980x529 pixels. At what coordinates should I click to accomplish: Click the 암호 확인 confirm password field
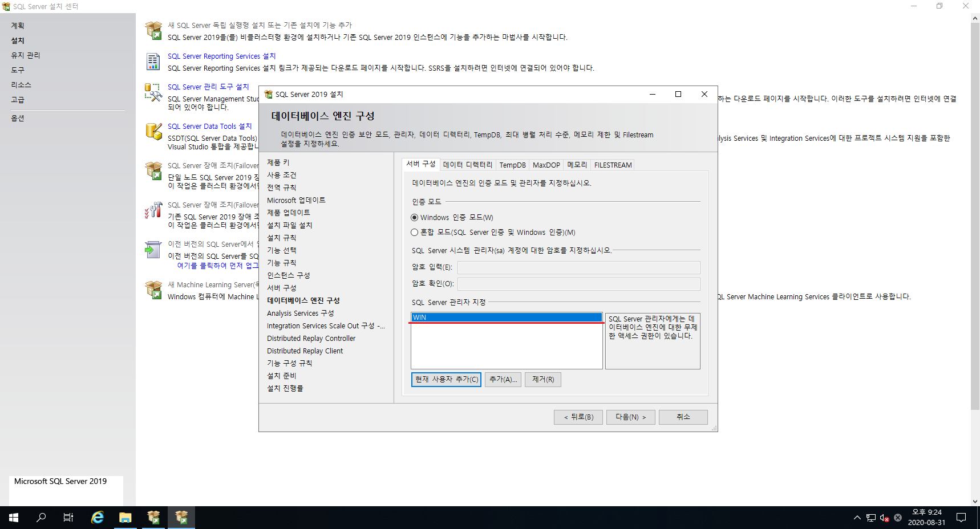(x=579, y=284)
